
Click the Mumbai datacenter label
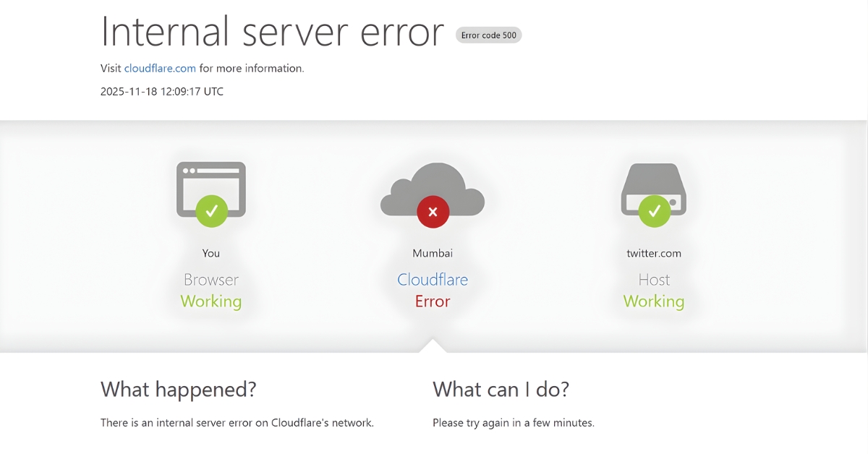click(x=432, y=253)
